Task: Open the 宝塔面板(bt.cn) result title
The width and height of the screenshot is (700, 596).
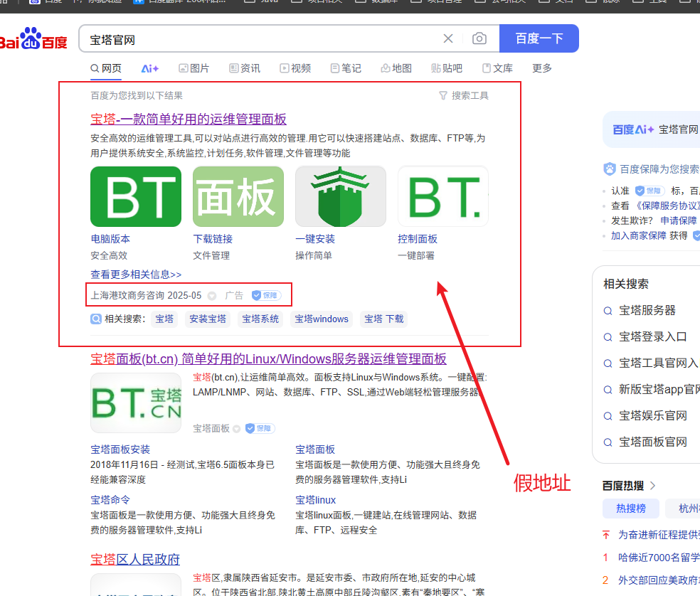Action: click(268, 359)
